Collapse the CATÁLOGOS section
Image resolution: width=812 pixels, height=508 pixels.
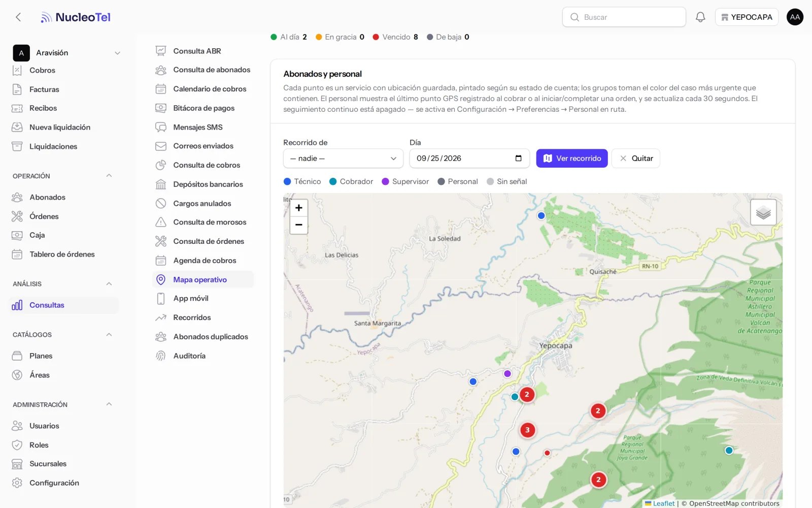coord(109,334)
